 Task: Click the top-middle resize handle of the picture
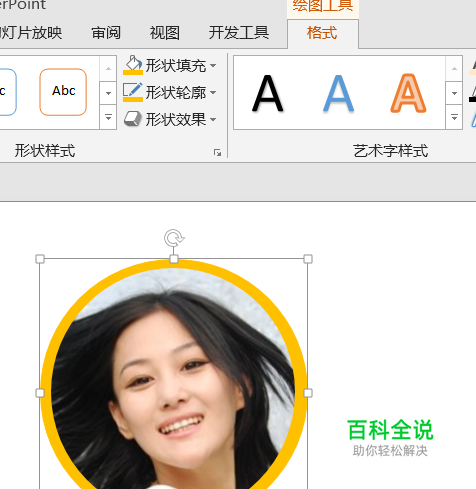174,259
